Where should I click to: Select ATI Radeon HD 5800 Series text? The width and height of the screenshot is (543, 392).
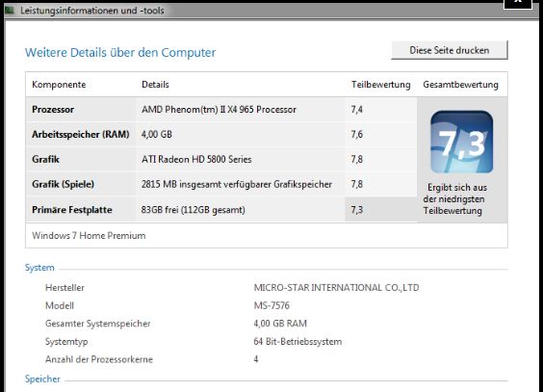tap(196, 159)
